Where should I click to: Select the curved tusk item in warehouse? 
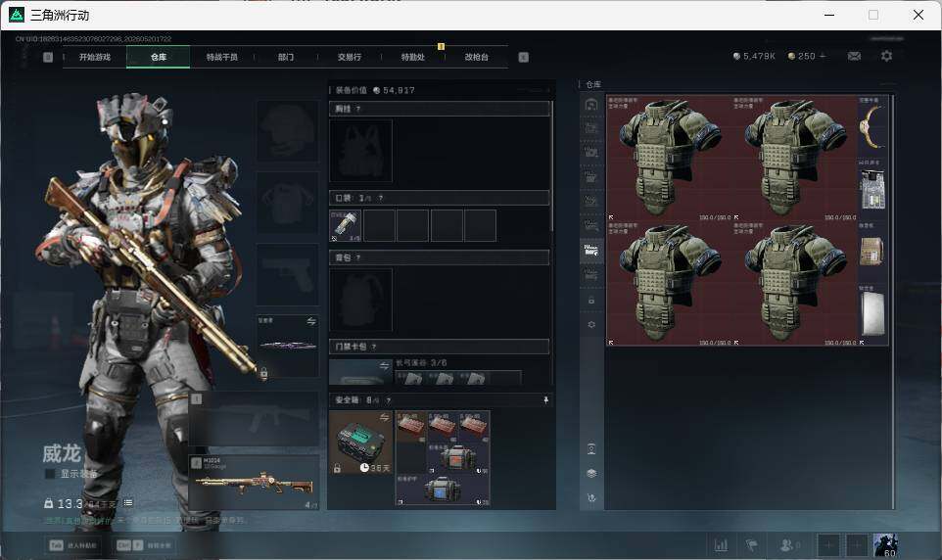click(872, 126)
